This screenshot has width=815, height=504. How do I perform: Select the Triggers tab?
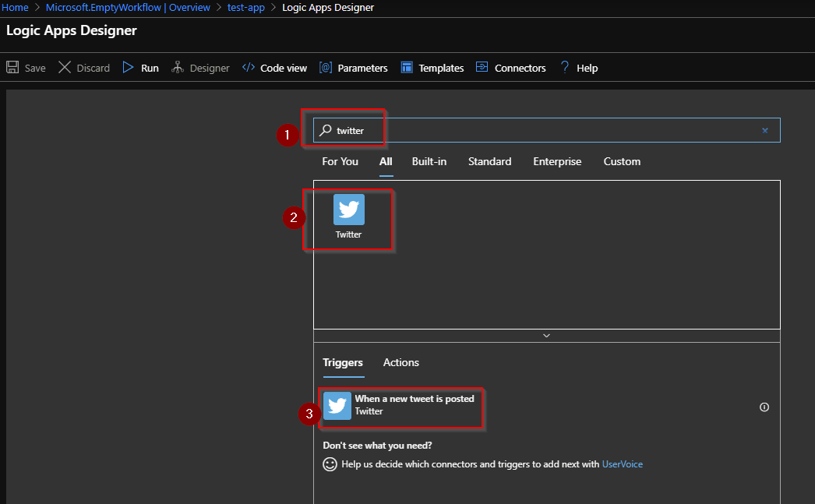coord(343,363)
